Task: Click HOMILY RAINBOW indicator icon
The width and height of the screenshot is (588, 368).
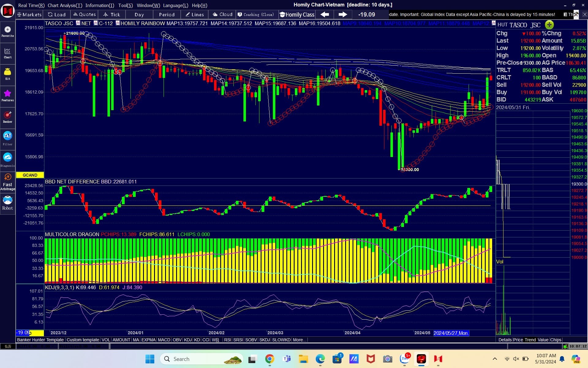Action: pos(118,23)
